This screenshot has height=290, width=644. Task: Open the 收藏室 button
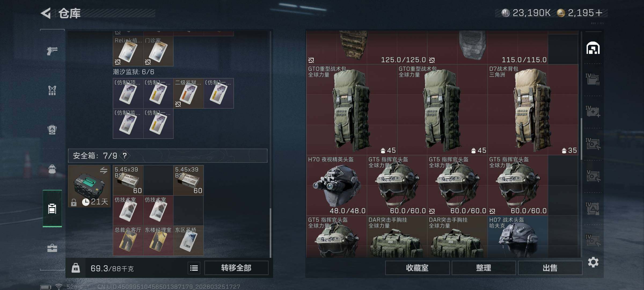417,268
